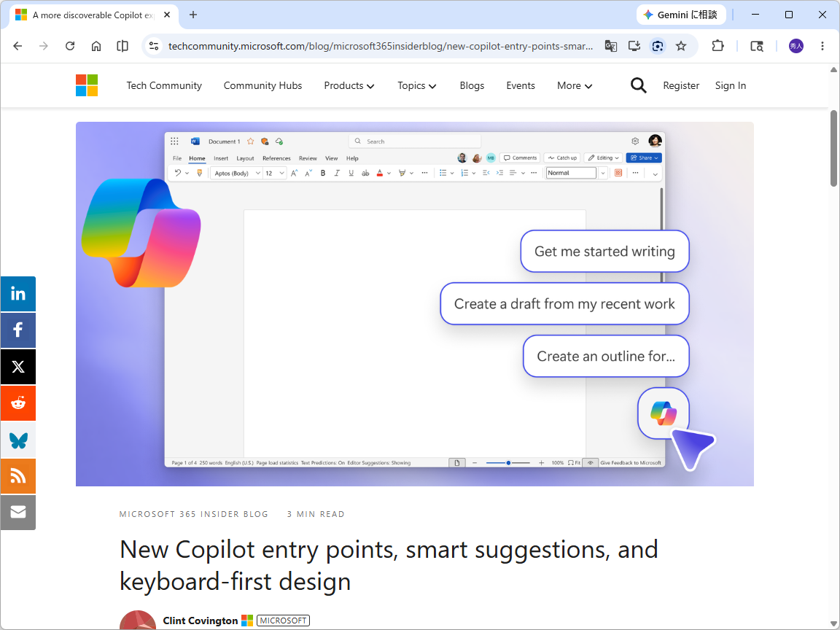The image size is (840, 630).
Task: Bookmark this page with star
Action: (681, 46)
